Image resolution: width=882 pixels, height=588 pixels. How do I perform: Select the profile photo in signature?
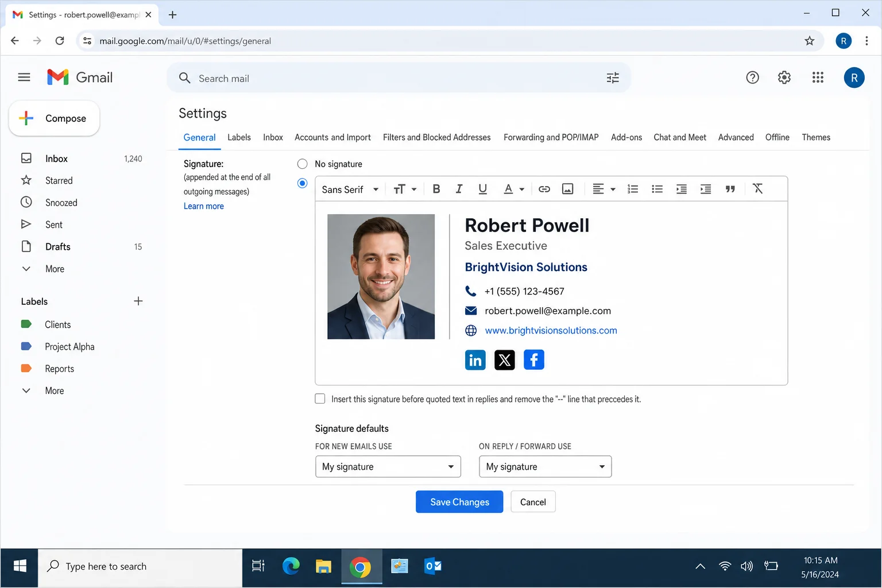pyautogui.click(x=381, y=277)
